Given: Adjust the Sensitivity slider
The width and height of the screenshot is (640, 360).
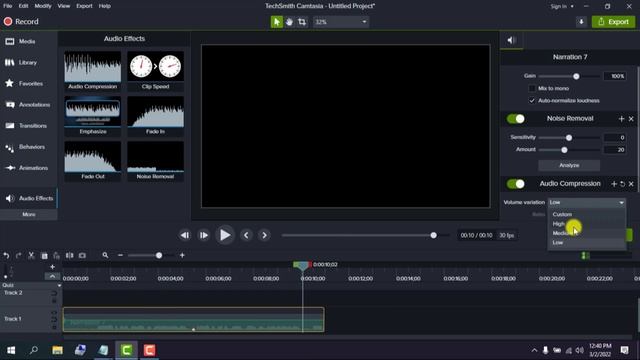Looking at the screenshot, I should tap(569, 138).
